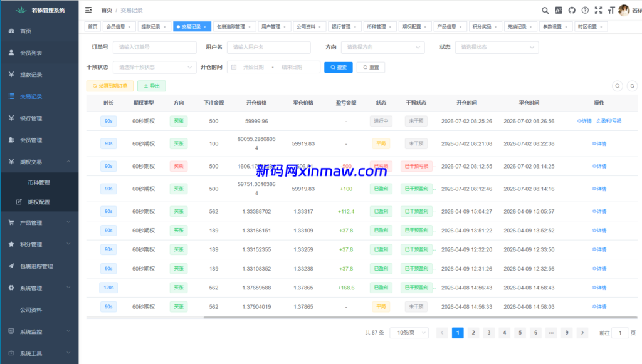Click 产品管理 cart icon in sidebar
The height and width of the screenshot is (364, 642).
click(x=11, y=222)
